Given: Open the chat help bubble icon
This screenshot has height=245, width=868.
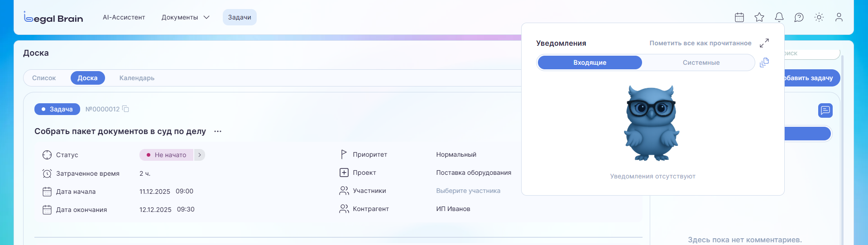Looking at the screenshot, I should pos(799,17).
